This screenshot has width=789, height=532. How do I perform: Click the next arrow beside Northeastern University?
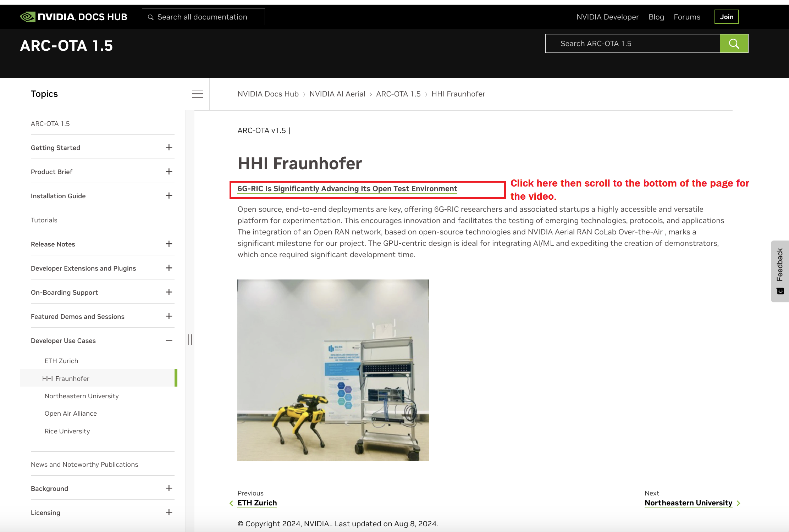[739, 503]
